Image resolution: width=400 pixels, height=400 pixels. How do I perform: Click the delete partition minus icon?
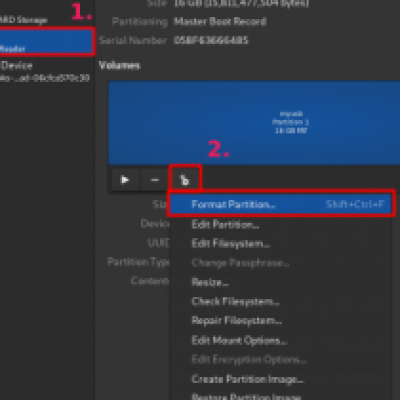(154, 180)
